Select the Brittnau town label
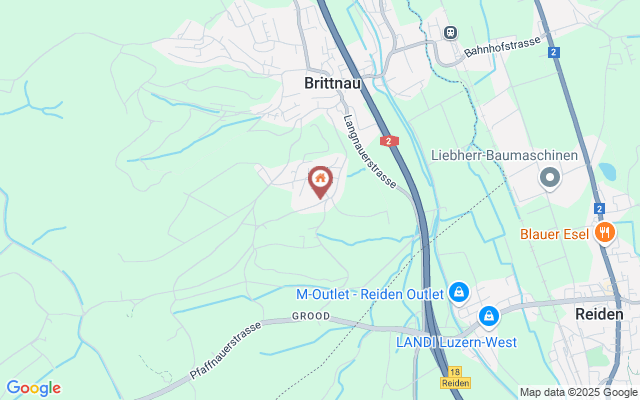Screen dimensions: 640x400 (x=333, y=83)
